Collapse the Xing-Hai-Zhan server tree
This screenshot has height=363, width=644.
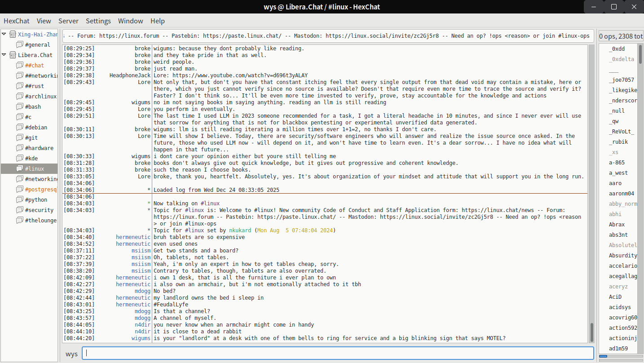click(x=4, y=34)
